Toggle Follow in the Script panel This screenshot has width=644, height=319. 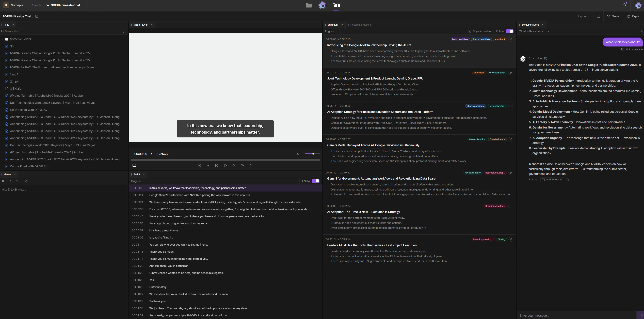coord(316,181)
